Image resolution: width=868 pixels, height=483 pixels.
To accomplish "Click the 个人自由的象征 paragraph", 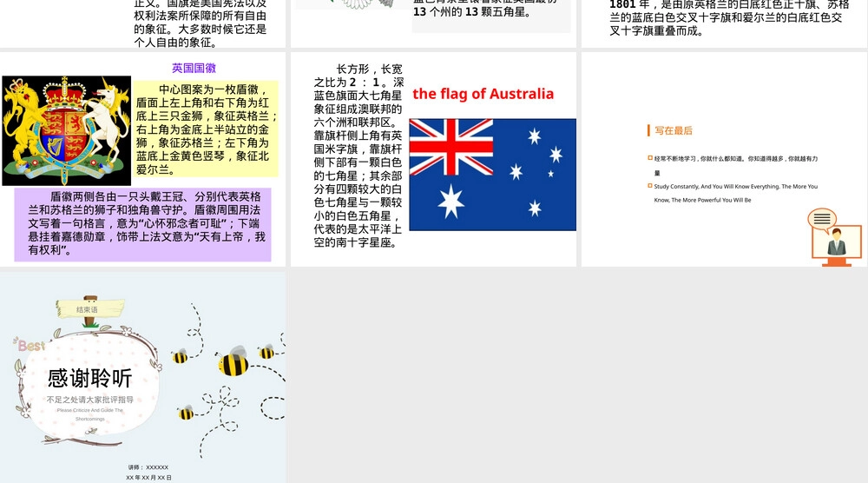I will (x=201, y=23).
